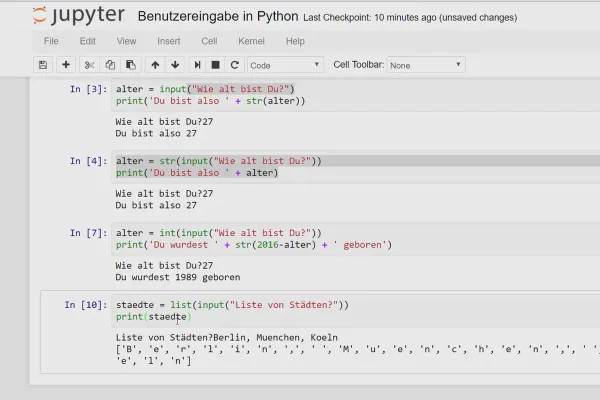The image size is (600, 400).
Task: Move selected cell up arrow
Action: (155, 65)
